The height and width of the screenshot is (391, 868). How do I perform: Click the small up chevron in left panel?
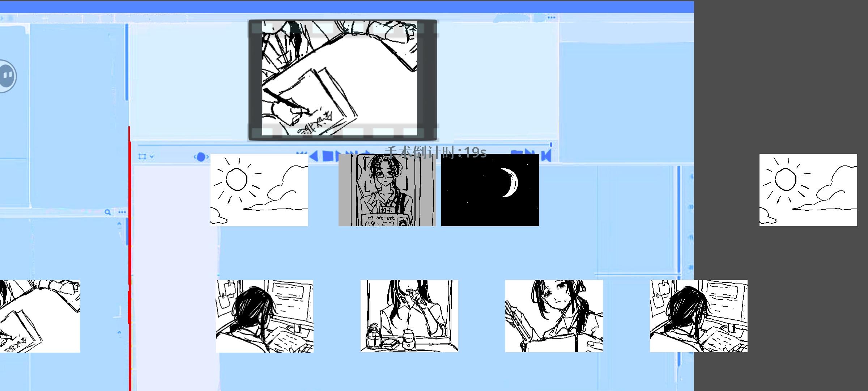(x=119, y=224)
